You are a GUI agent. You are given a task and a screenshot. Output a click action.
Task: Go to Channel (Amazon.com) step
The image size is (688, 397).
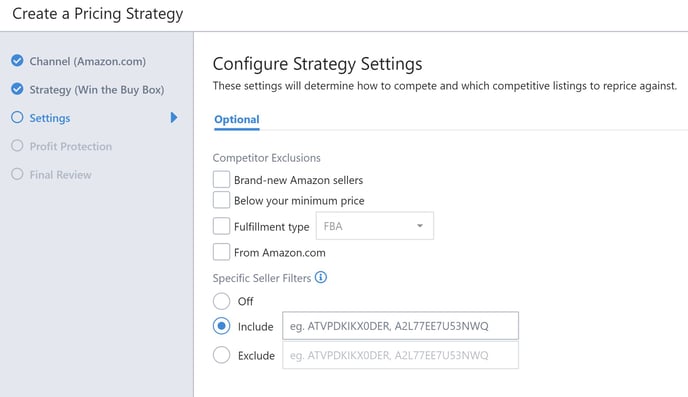[x=87, y=61]
